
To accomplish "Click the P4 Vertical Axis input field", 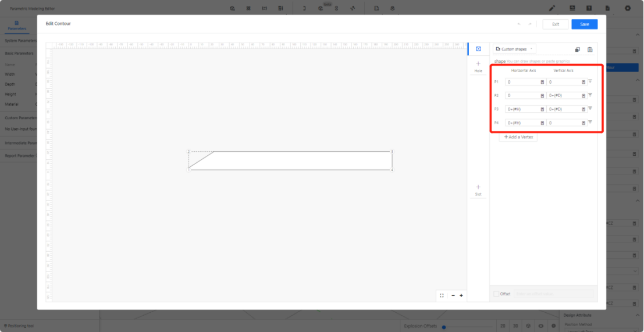I will pyautogui.click(x=567, y=123).
